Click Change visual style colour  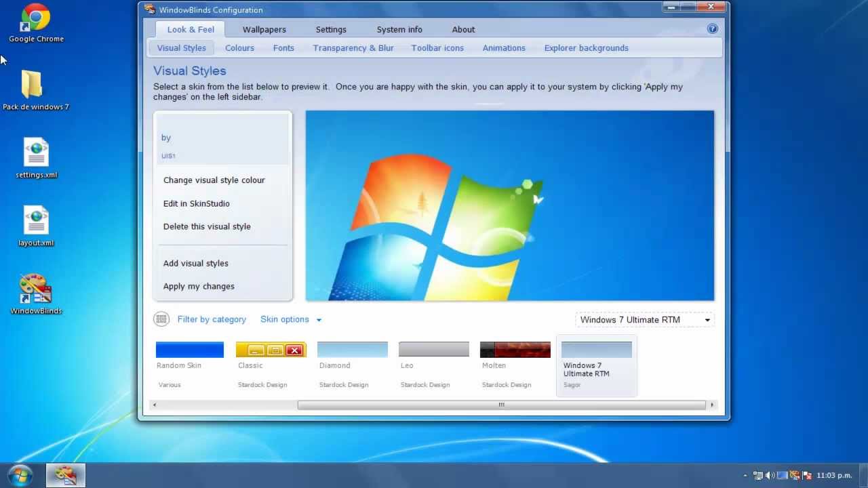[x=214, y=180]
